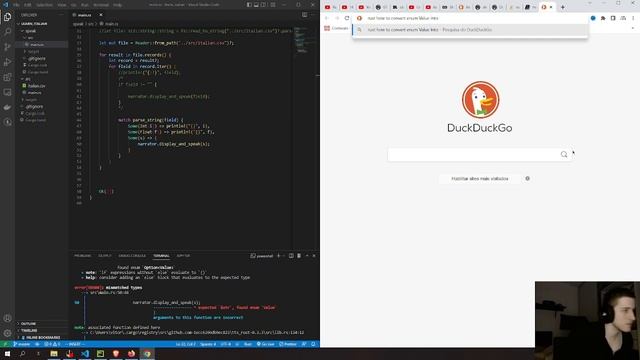Click the webcam video thumbnail overlay

point(587,320)
